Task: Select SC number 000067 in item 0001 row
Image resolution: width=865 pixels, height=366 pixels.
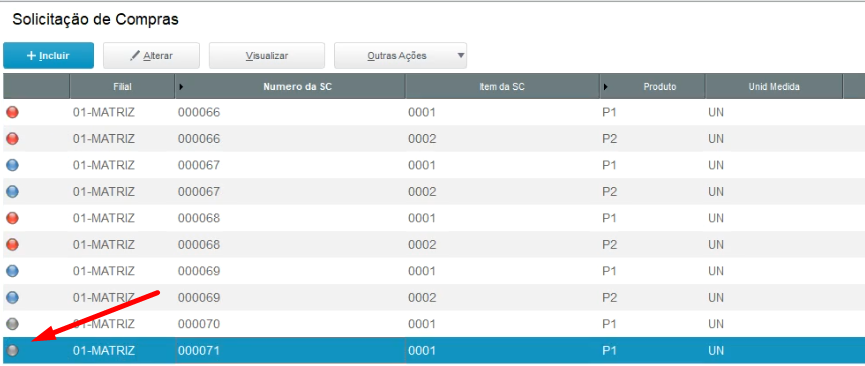Action: click(199, 165)
